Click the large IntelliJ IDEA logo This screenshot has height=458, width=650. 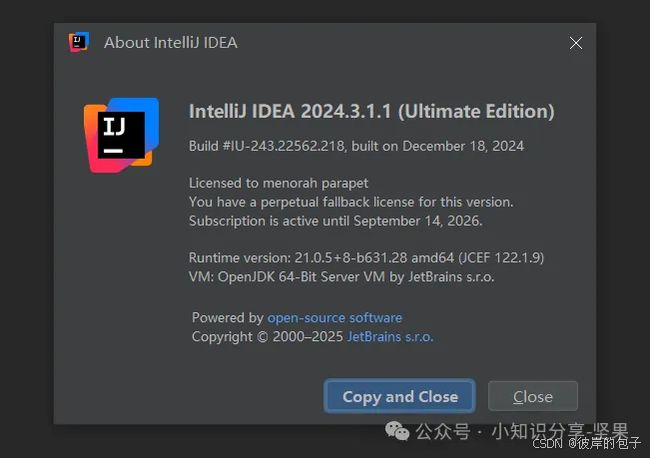tap(121, 135)
